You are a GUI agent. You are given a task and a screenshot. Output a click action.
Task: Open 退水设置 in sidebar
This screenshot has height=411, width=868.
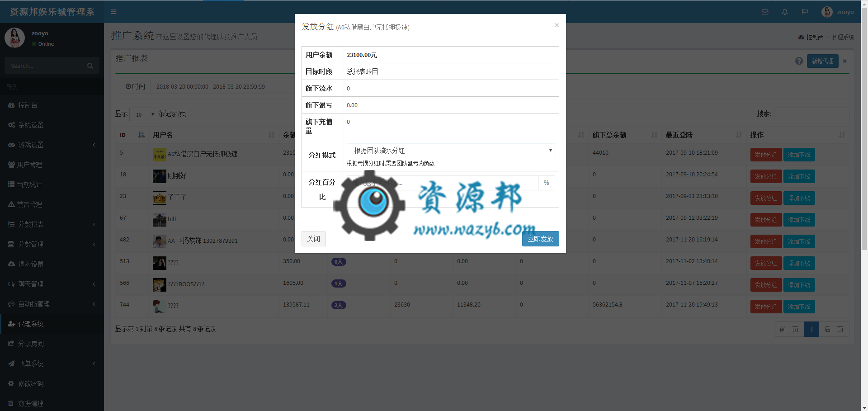coord(52,264)
